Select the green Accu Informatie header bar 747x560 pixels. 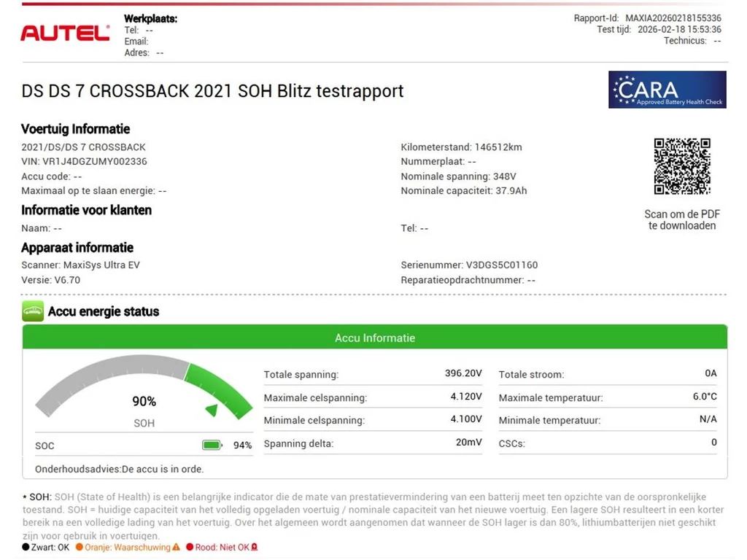point(374,338)
